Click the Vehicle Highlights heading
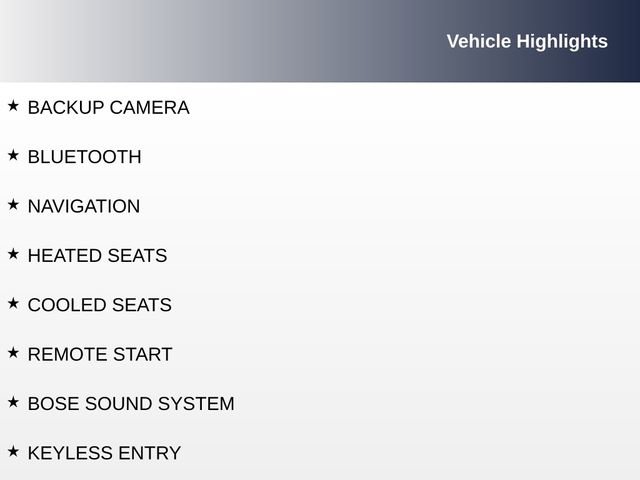Image resolution: width=640 pixels, height=480 pixels. click(x=526, y=41)
